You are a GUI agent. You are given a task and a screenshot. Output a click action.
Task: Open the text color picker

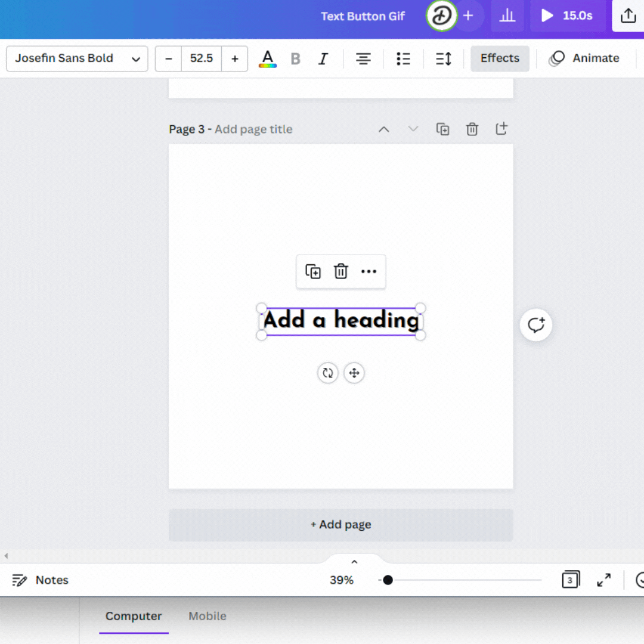(267, 58)
